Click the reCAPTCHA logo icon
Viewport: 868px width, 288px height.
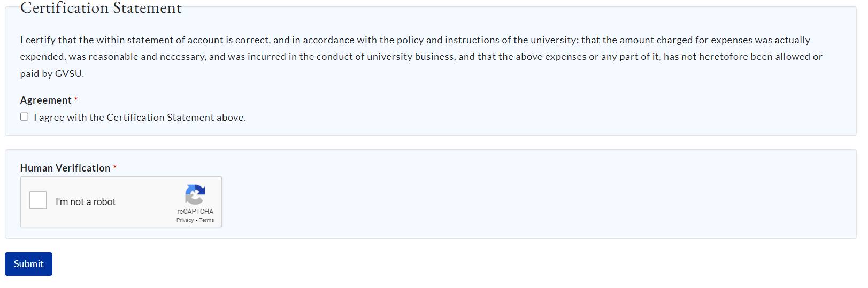click(195, 194)
